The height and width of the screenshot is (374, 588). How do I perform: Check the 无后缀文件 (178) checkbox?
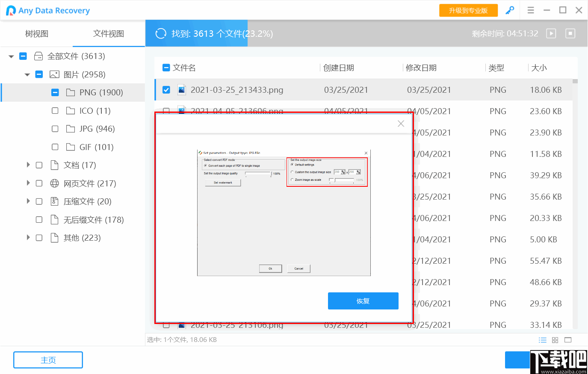(x=39, y=220)
